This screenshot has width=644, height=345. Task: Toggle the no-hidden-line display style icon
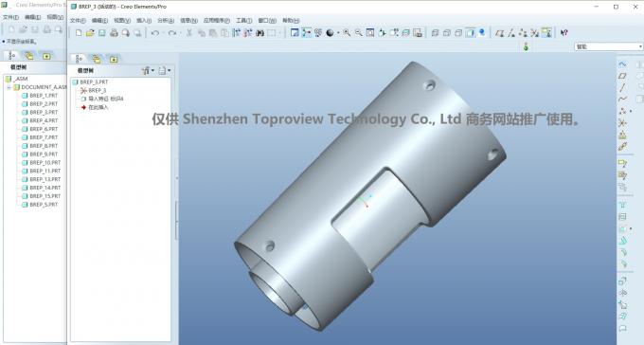(x=458, y=33)
